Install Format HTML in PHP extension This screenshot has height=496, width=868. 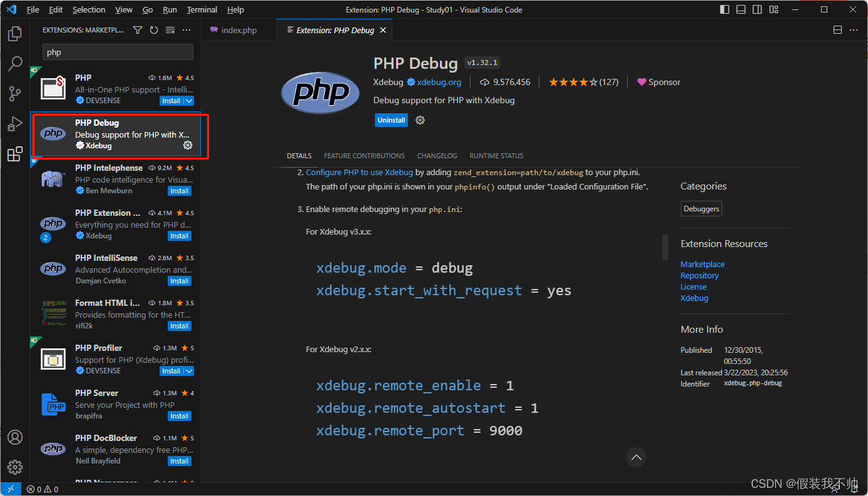point(180,326)
